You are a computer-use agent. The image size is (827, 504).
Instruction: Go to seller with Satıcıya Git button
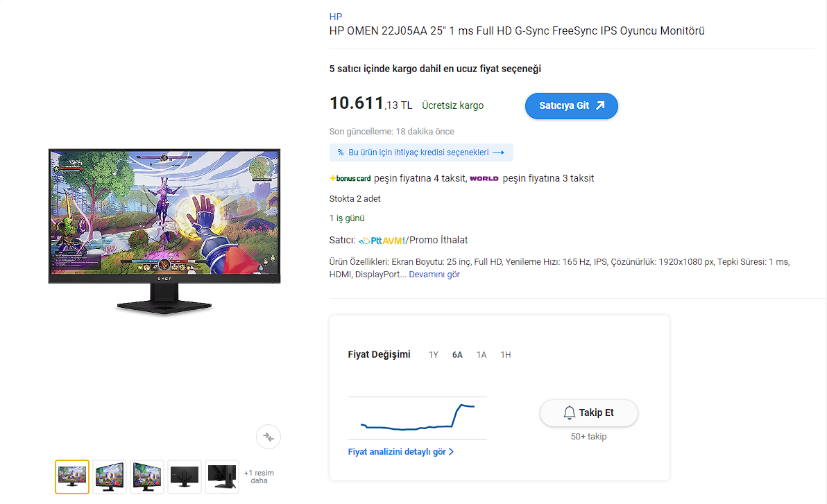coord(571,106)
